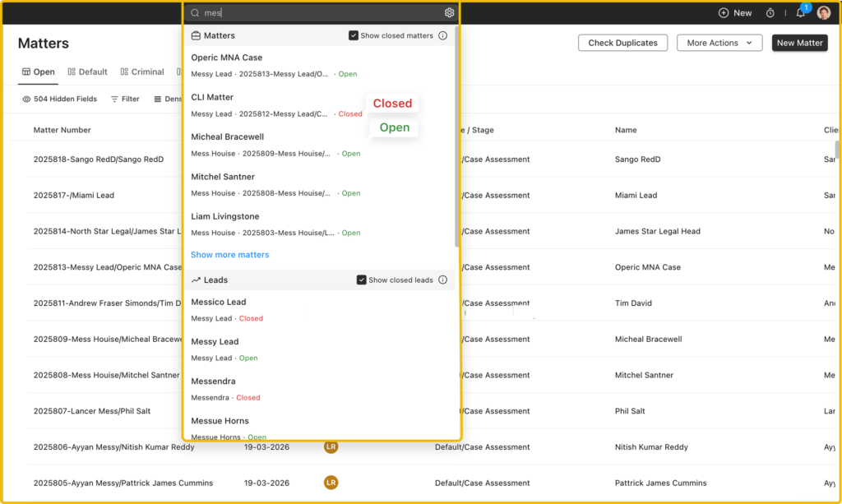The image size is (842, 504).
Task: Click Show more matters link
Action: (x=229, y=255)
